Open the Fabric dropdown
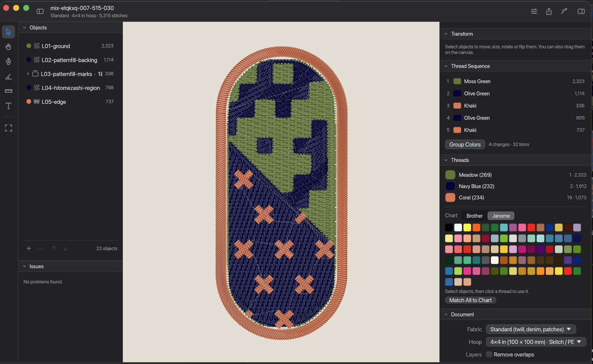Screen dimensions: 593x364 pos(531,329)
